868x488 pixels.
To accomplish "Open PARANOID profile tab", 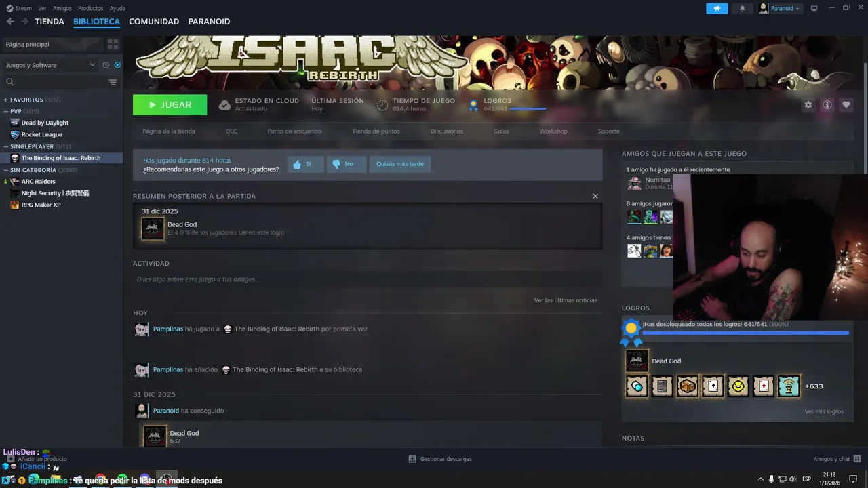I will click(x=209, y=22).
